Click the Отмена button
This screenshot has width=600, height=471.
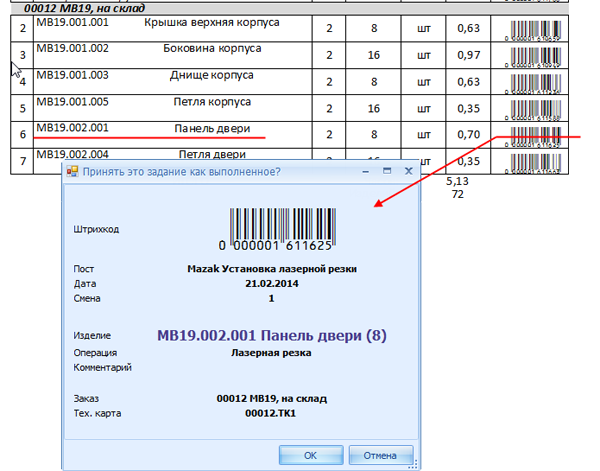[x=381, y=455]
